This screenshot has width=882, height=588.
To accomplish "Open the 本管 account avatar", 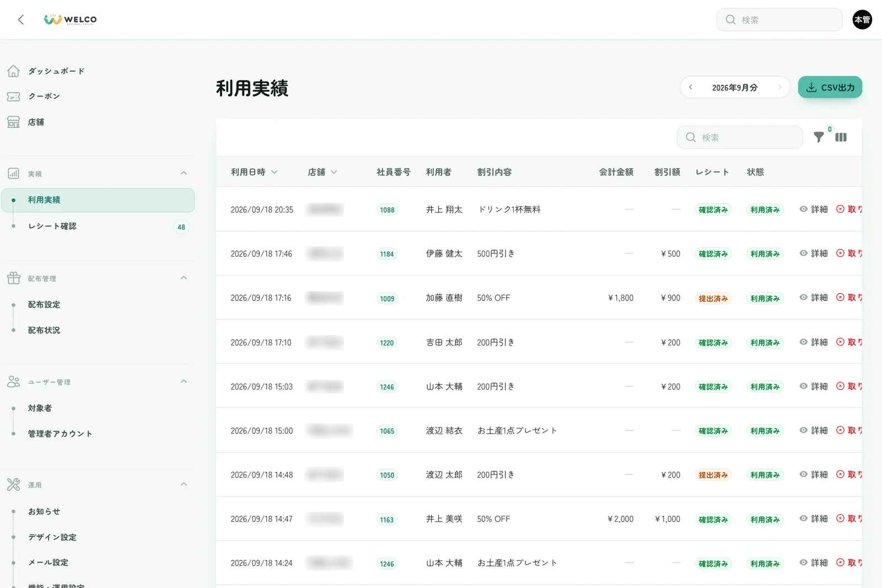I will point(862,20).
